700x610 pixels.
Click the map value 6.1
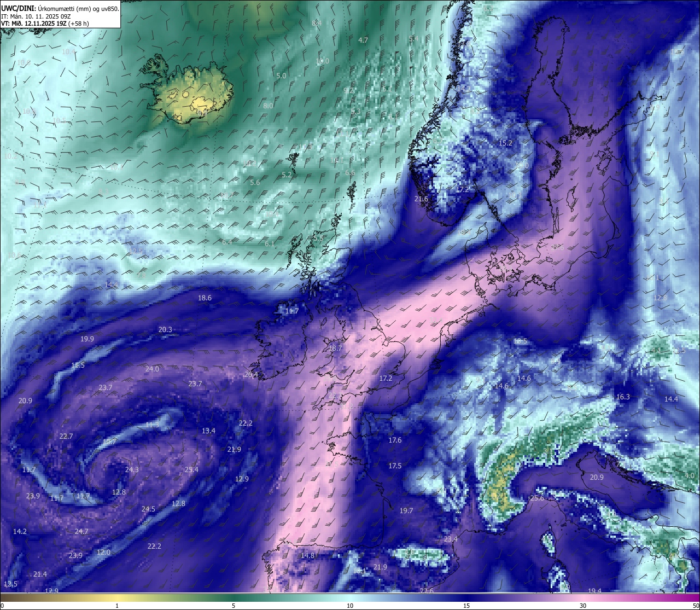[270, 243]
